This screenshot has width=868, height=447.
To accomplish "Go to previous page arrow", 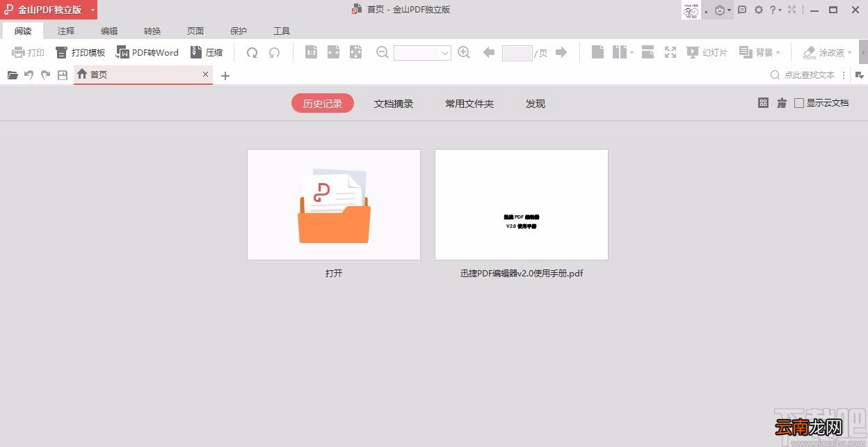I will 489,52.
